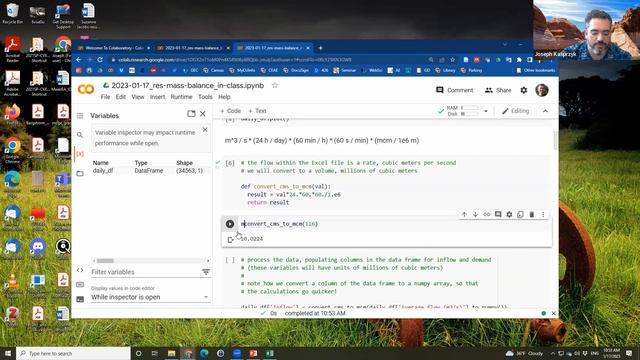Click the notebook vertical scrollbar
The width and height of the screenshot is (640, 360).
[x=555, y=140]
